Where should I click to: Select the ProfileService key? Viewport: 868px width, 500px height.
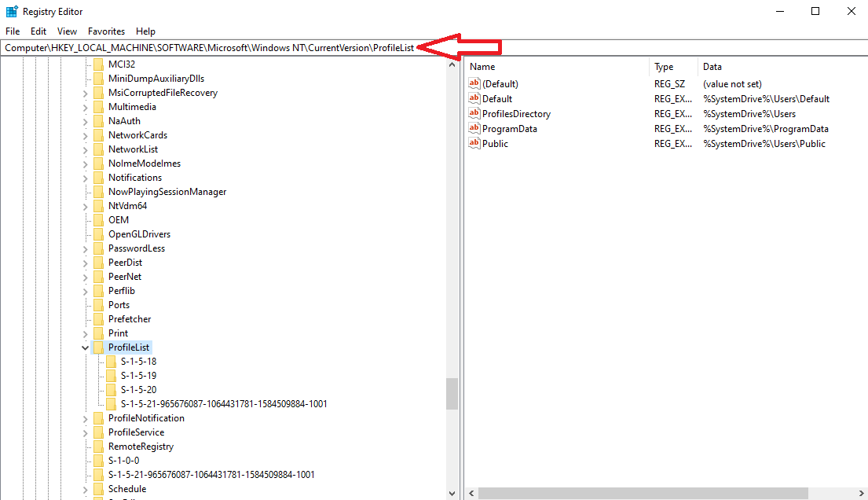(x=136, y=432)
